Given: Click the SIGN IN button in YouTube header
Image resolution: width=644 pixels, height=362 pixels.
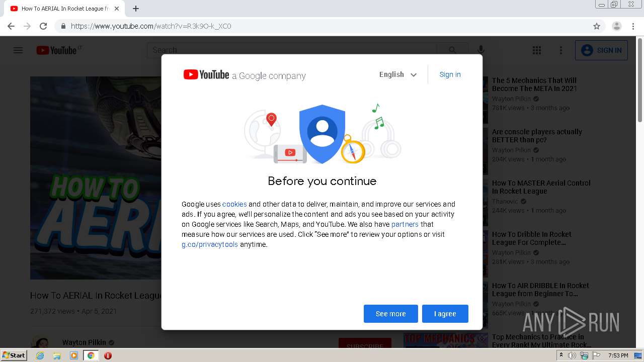Looking at the screenshot, I should tap(601, 50).
